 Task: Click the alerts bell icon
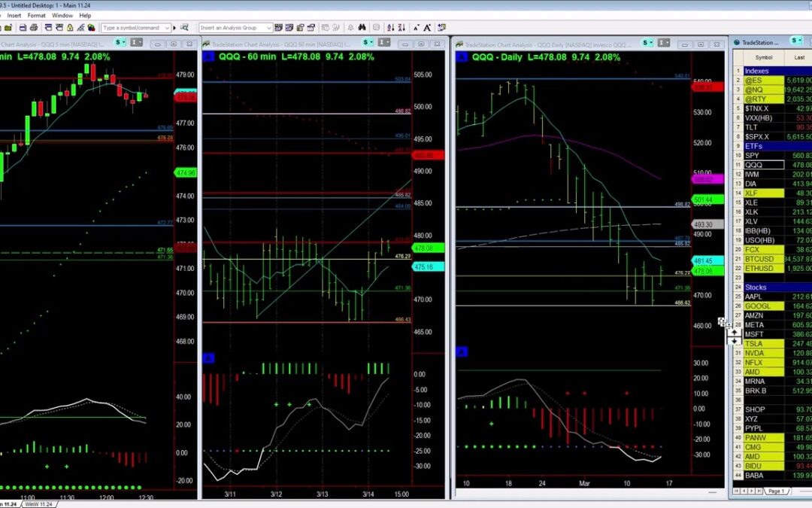pyautogui.click(x=350, y=26)
